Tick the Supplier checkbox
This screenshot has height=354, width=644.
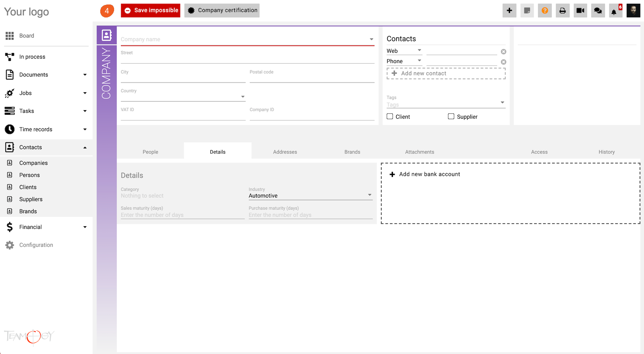click(451, 117)
